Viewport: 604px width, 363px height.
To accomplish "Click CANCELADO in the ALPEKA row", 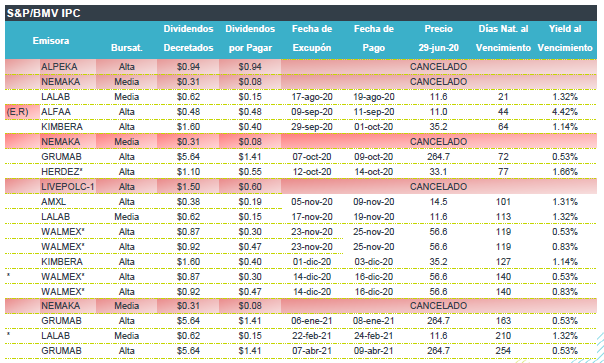I will 439,67.
